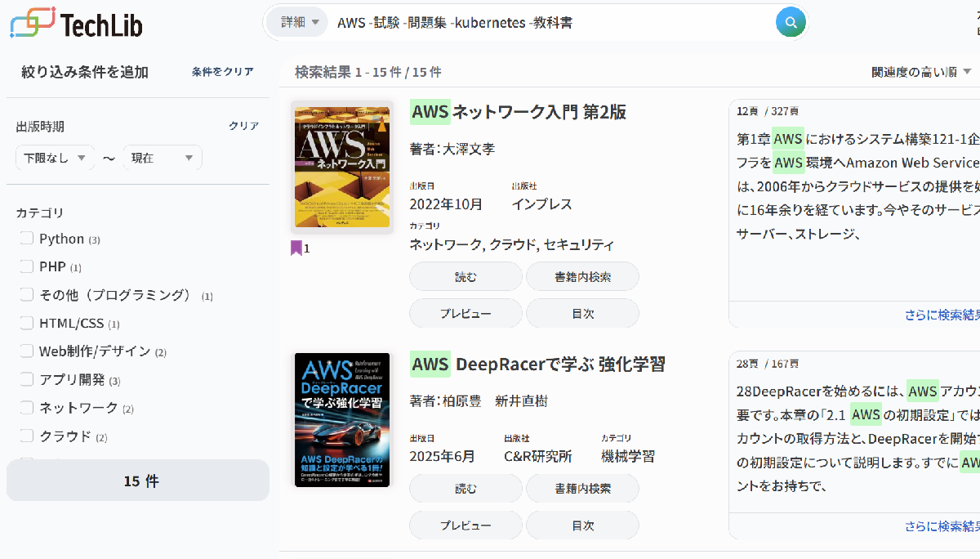Open title link AWS DeepRacerで学ぶ 強化学習
The image size is (980, 559).
tap(537, 364)
